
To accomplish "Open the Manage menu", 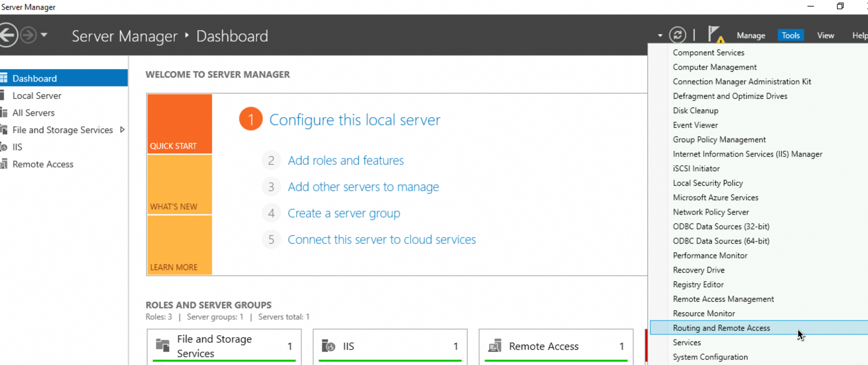I will 751,35.
